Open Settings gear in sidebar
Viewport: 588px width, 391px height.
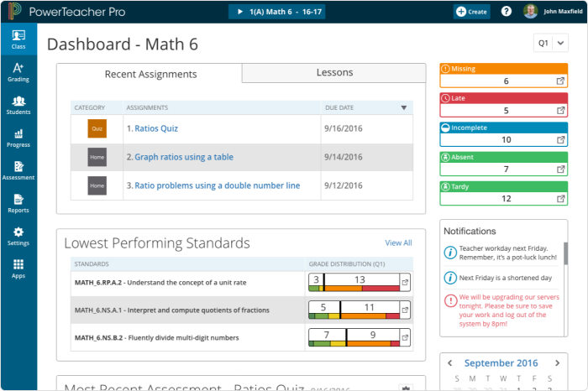(18, 236)
